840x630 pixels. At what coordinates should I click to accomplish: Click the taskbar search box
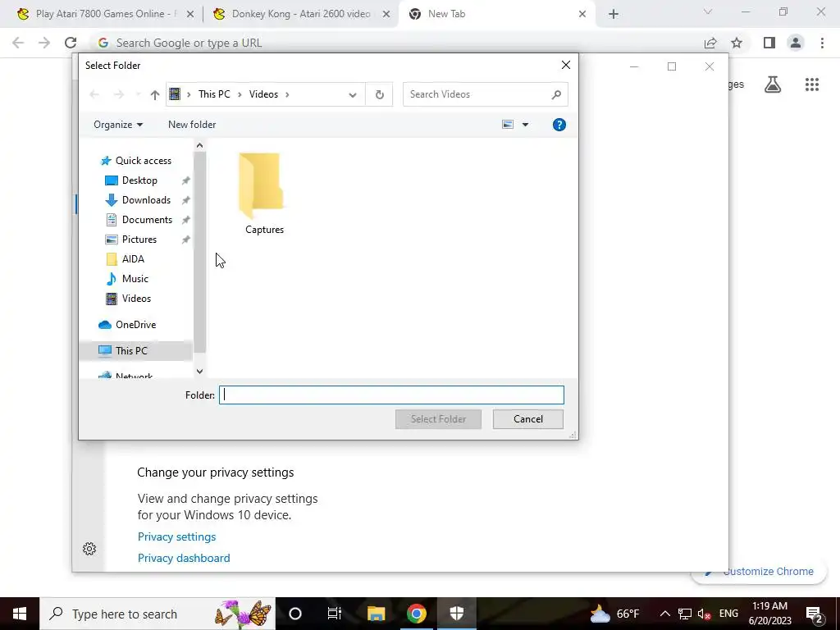click(157, 614)
